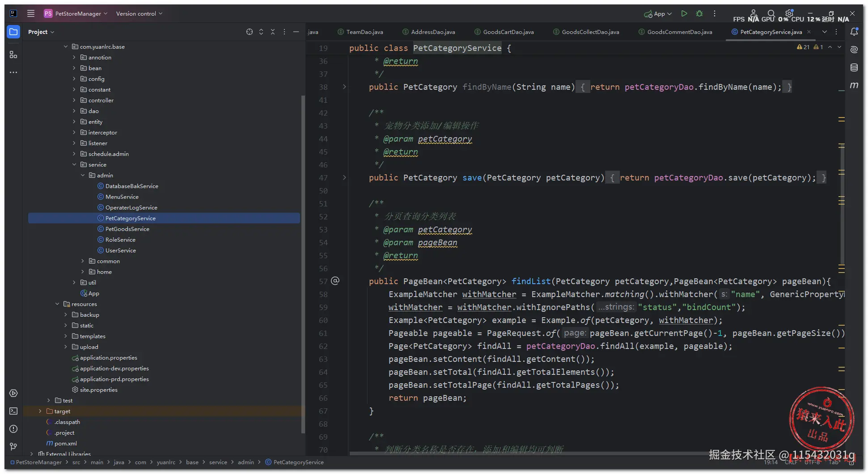Screen dimensions: 868x474
Task: Open the Version control dropdown
Action: (139, 13)
